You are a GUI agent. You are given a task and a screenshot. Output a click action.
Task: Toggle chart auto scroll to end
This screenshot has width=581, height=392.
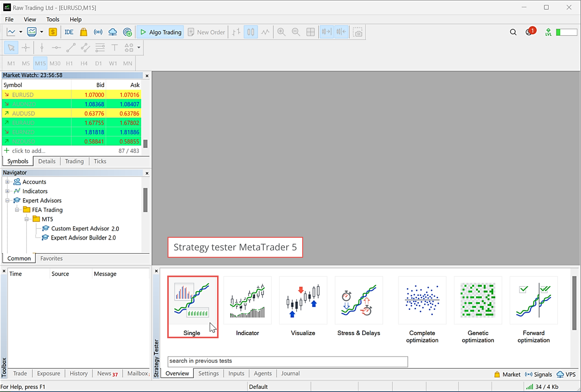coord(326,32)
